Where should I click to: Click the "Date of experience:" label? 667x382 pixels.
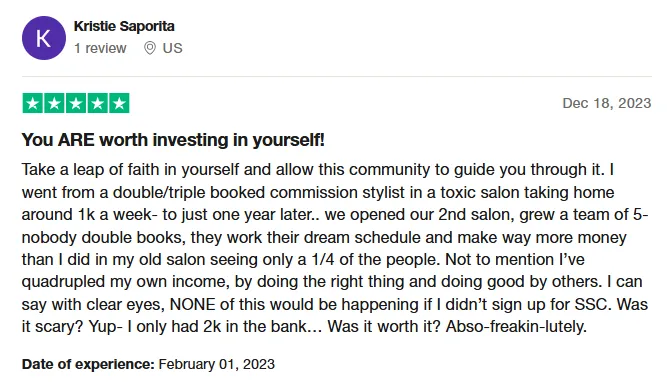88,364
